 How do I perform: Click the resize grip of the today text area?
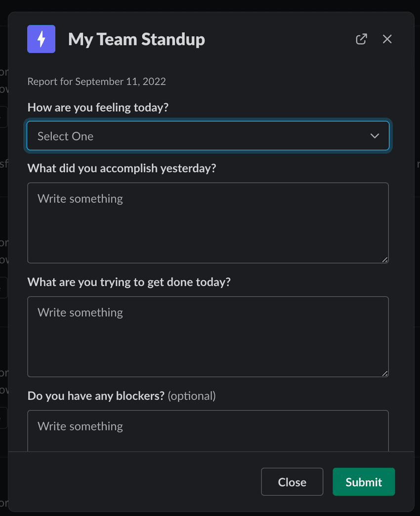click(x=385, y=374)
